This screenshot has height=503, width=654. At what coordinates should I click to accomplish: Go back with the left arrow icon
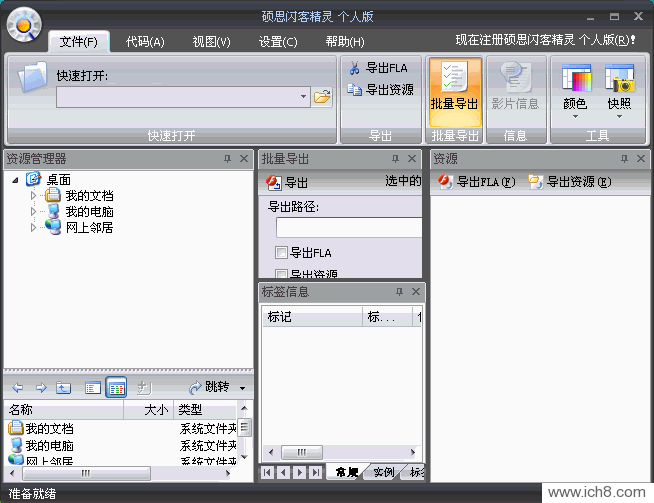(18, 388)
